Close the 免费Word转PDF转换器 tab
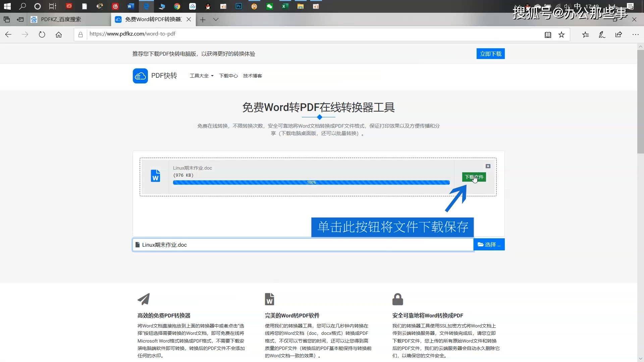This screenshot has width=644, height=362. [189, 19]
